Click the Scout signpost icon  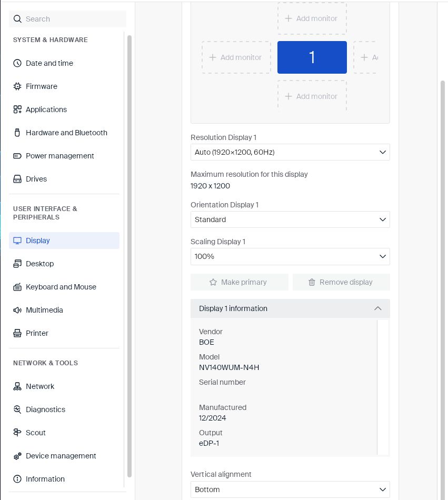17,433
